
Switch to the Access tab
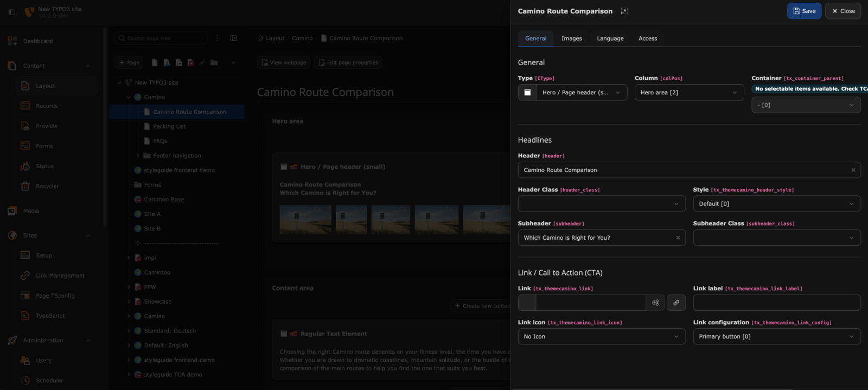647,39
